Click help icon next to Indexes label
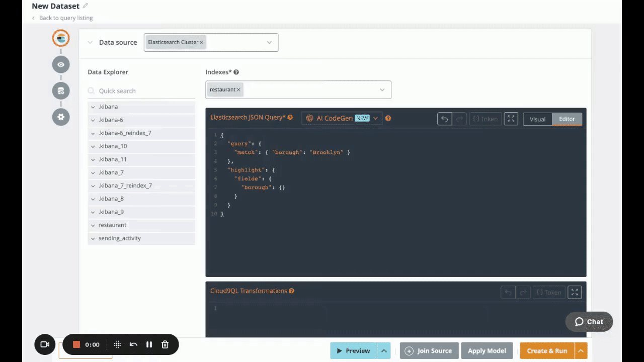This screenshot has width=644, height=362. click(x=236, y=72)
